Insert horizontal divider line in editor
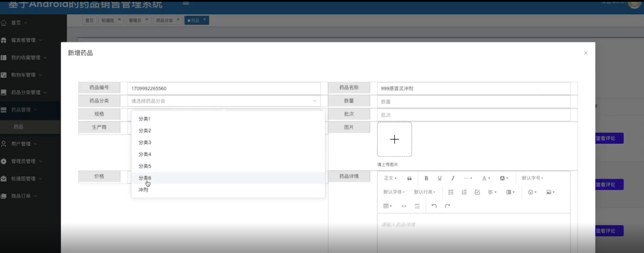This screenshot has width=644, height=253. point(417,206)
